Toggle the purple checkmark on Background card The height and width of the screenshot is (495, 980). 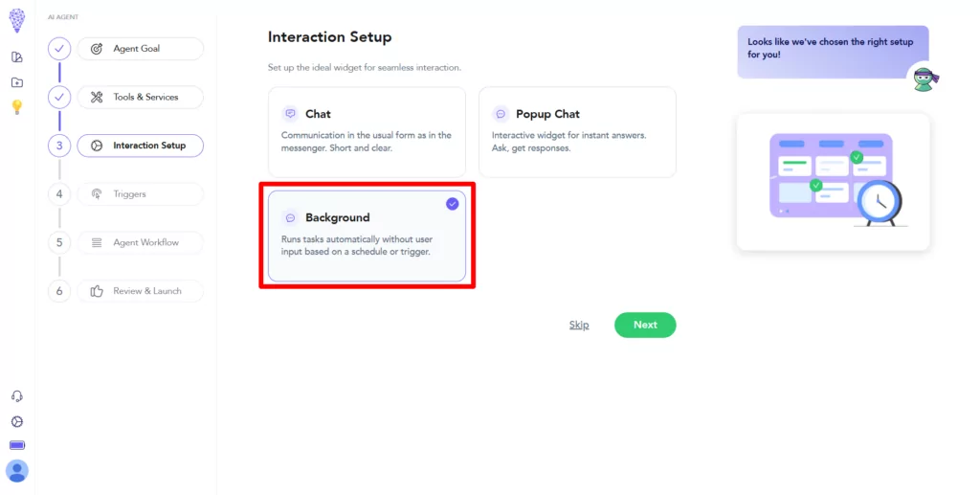coord(453,204)
